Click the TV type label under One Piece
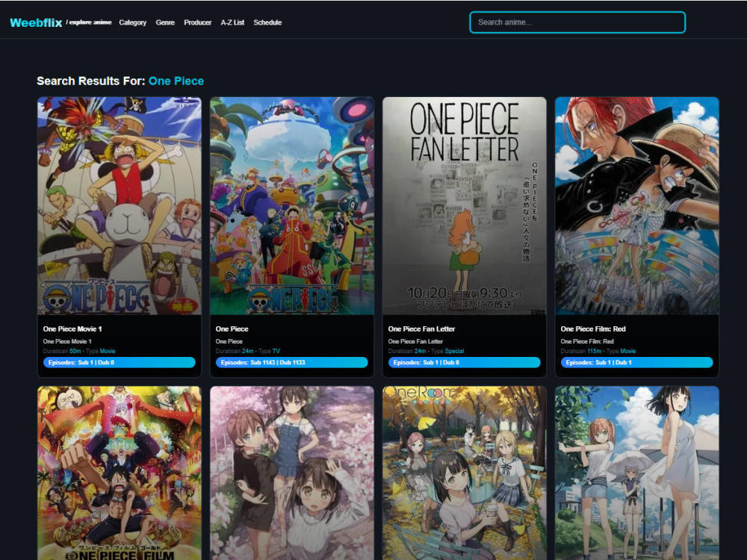The width and height of the screenshot is (747, 560). tap(276, 351)
